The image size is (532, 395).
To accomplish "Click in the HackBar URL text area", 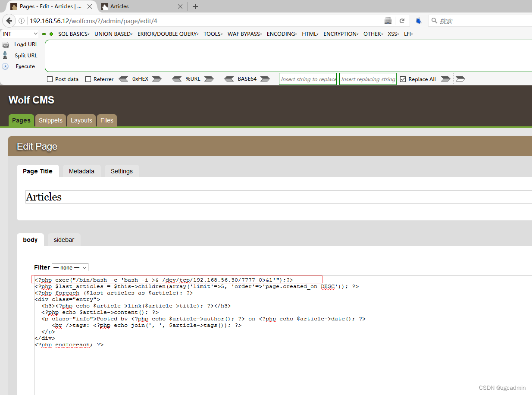I will (x=288, y=56).
